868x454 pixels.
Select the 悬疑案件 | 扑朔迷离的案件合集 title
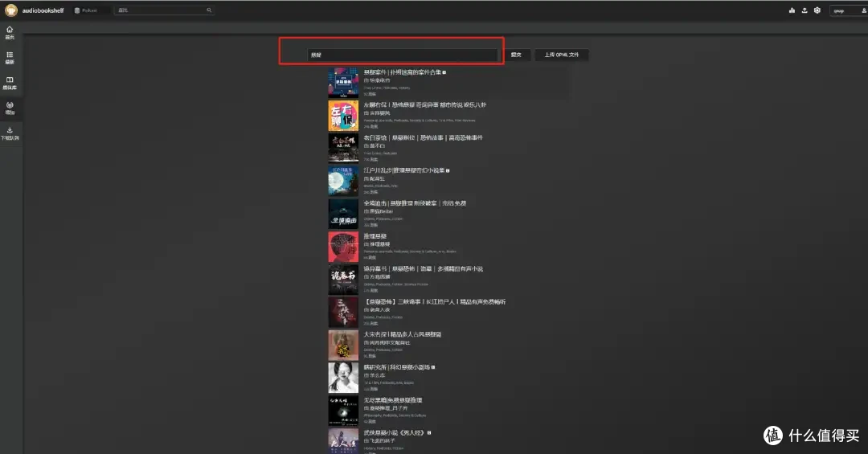(x=403, y=72)
